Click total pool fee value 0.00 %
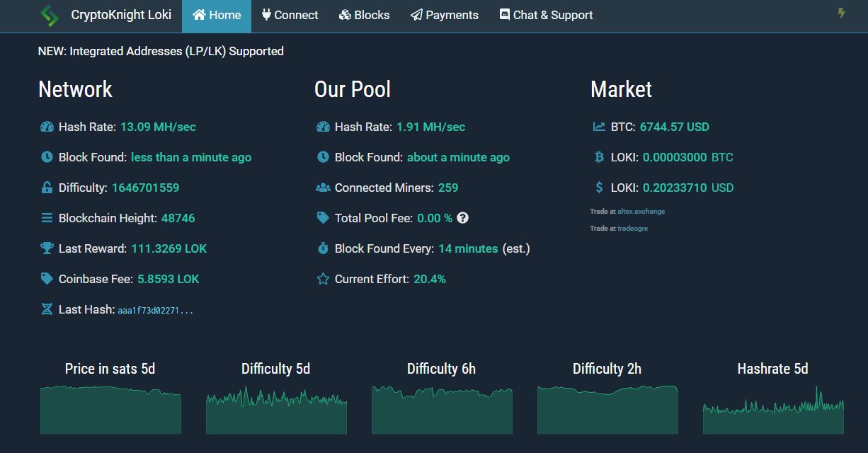 435,218
